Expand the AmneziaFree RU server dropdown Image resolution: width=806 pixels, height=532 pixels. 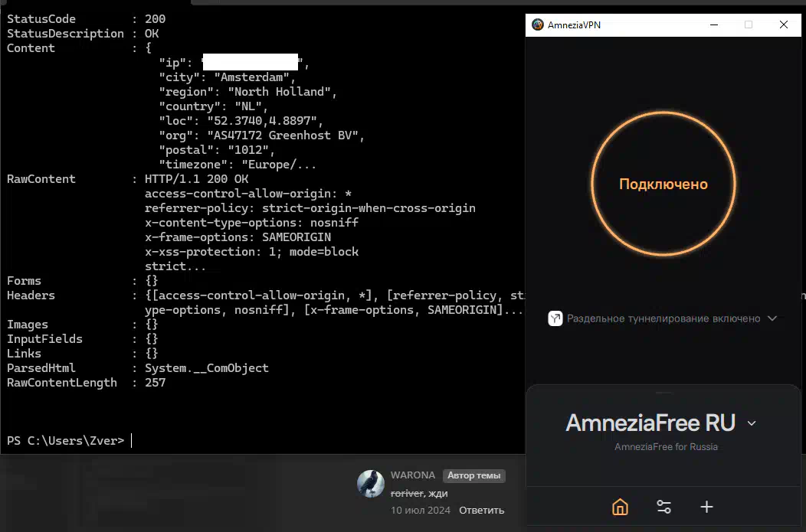752,423
